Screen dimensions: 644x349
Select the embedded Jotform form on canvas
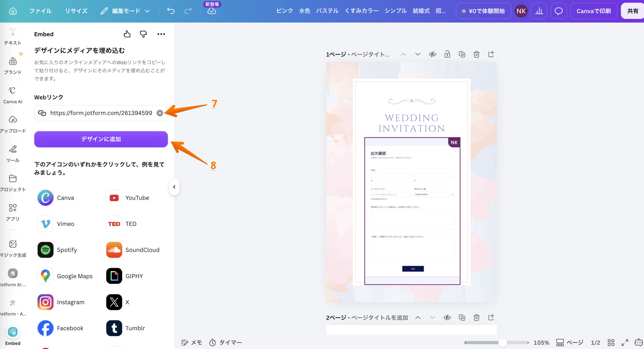(412, 211)
